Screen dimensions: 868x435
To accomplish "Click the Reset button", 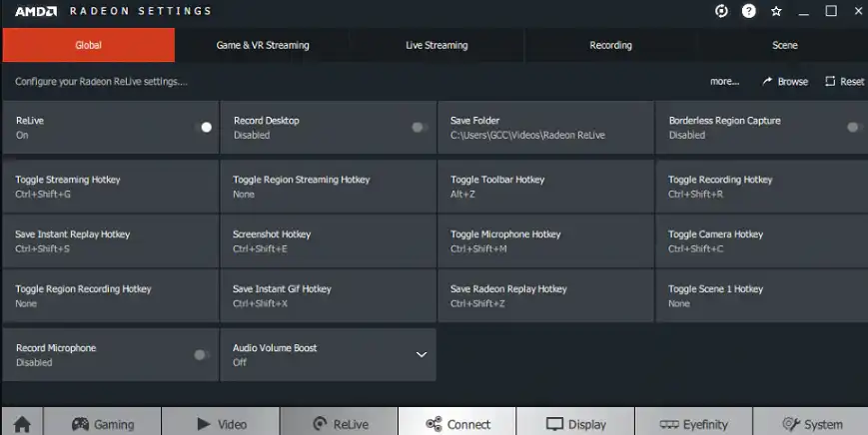I will tap(845, 81).
